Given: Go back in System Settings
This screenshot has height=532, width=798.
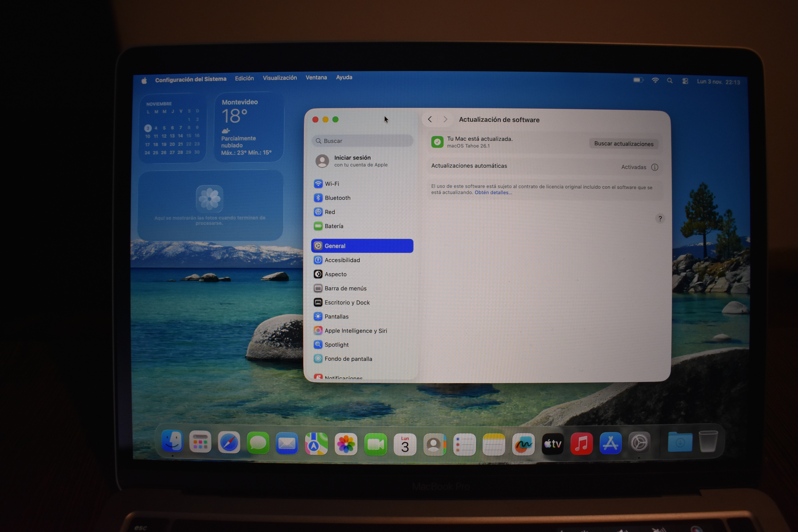Looking at the screenshot, I should (x=430, y=119).
